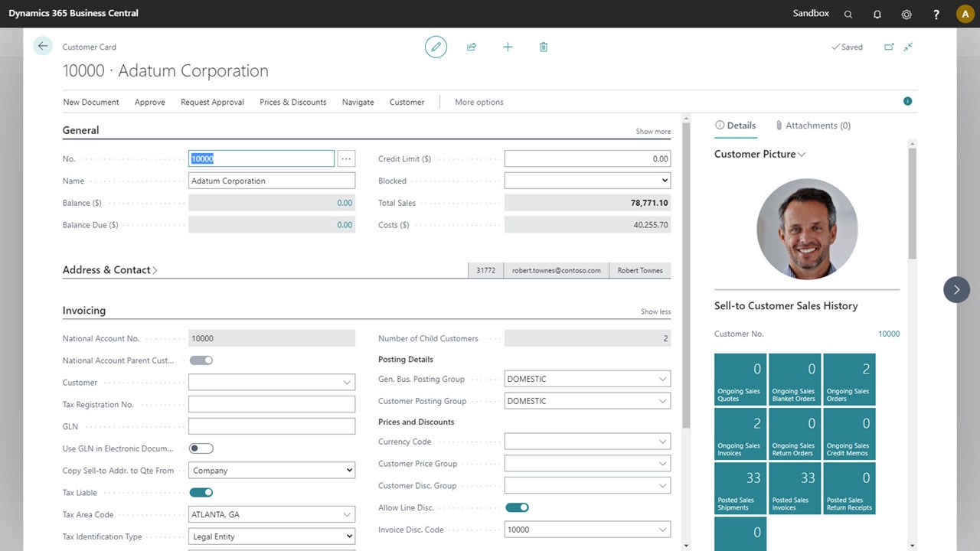Click Show more in General
The height and width of the screenshot is (551, 980).
(x=653, y=132)
